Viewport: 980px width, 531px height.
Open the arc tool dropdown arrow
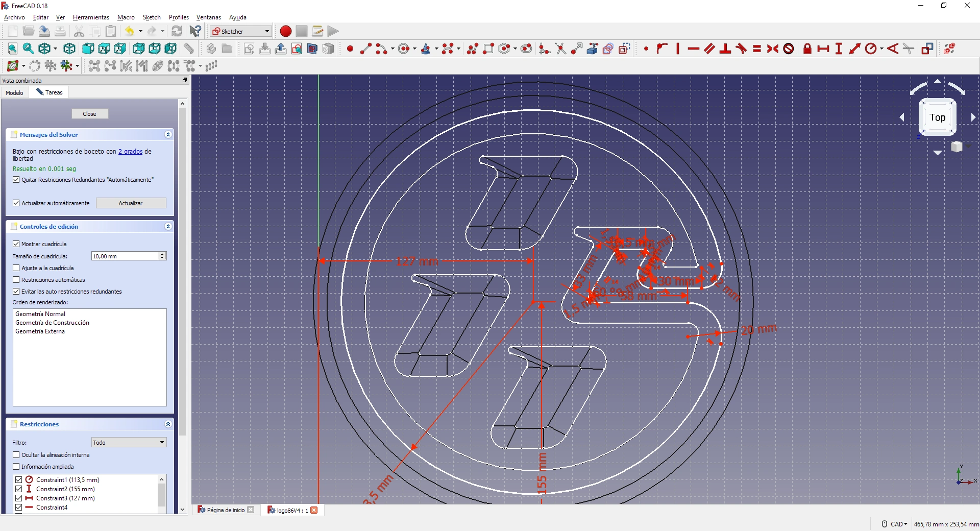[x=392, y=49]
